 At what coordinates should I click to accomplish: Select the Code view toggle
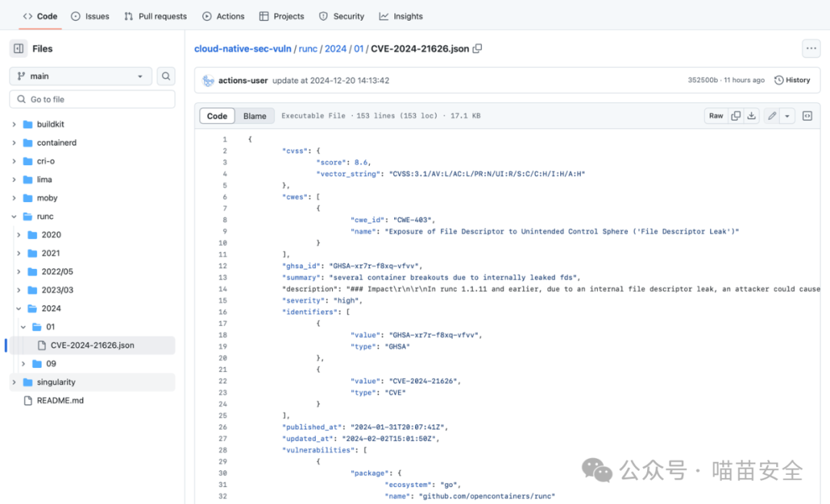(217, 116)
